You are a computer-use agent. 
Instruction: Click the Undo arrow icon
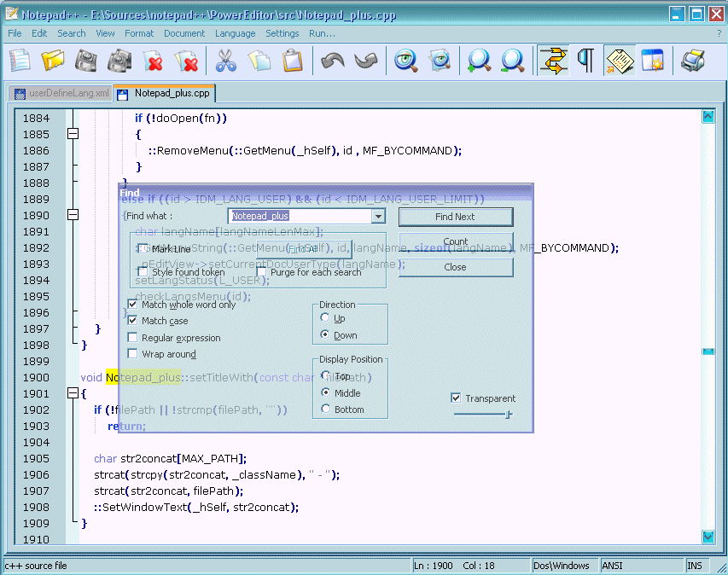pos(333,61)
